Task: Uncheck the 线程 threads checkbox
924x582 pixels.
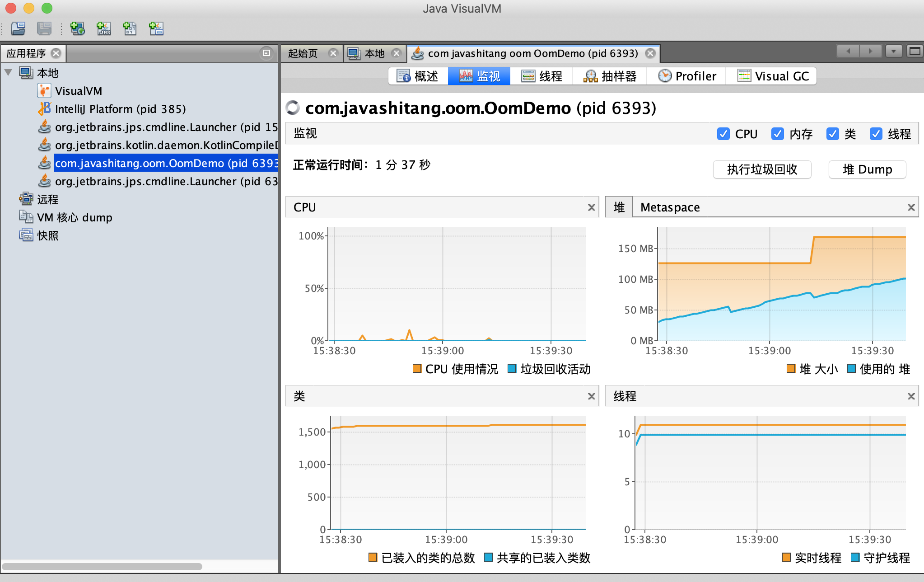Action: tap(876, 134)
